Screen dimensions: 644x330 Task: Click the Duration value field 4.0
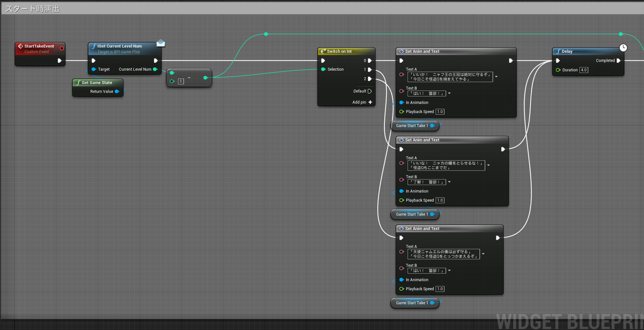[584, 70]
